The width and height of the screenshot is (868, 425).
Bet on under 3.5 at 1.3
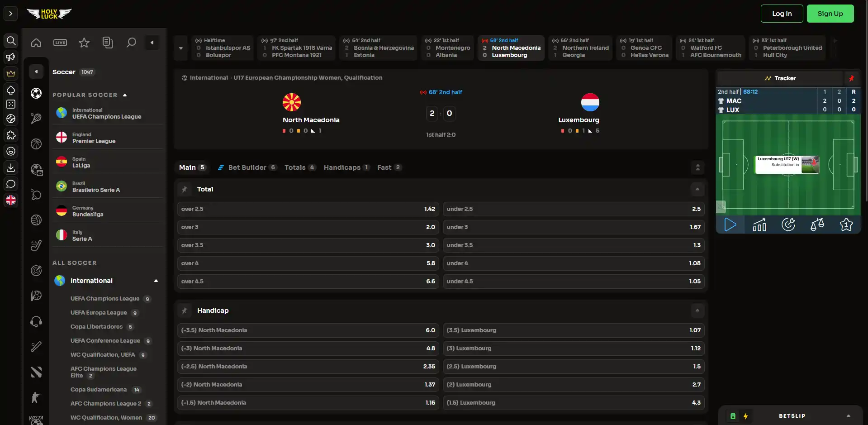pos(574,245)
